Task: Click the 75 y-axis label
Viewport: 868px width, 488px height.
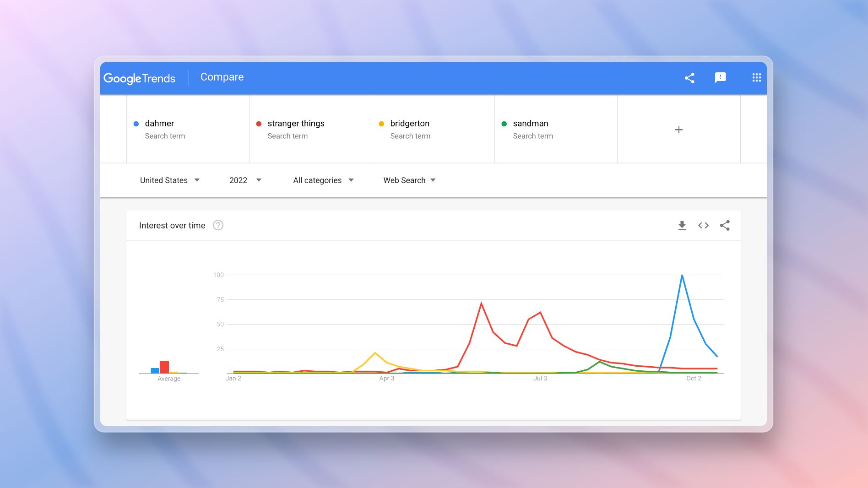Action: [x=220, y=299]
